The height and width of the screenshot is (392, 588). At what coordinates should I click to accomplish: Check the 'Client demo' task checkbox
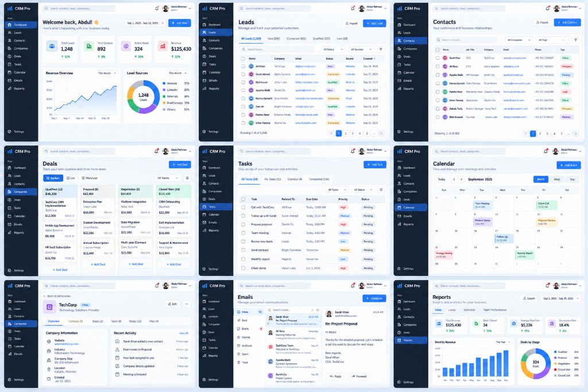[x=243, y=268]
